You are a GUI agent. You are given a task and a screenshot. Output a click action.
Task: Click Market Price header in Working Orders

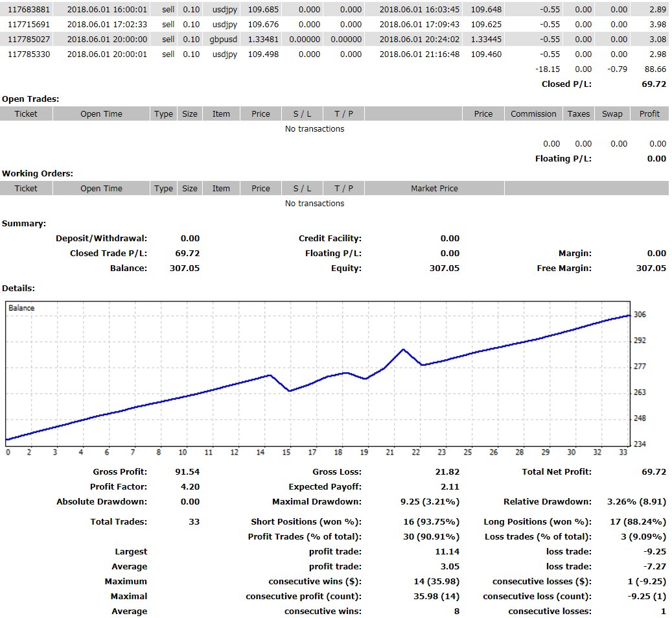434,189
